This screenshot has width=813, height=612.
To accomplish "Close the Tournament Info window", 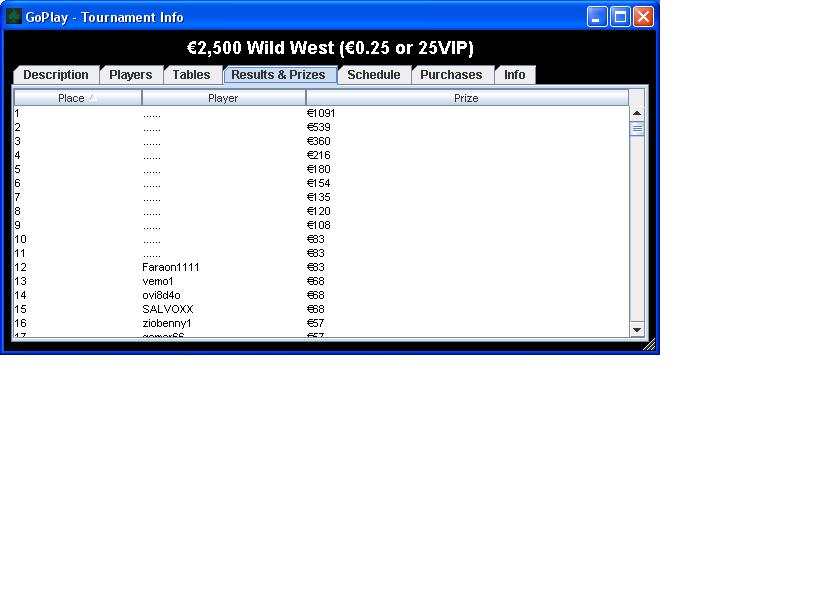I will point(643,17).
